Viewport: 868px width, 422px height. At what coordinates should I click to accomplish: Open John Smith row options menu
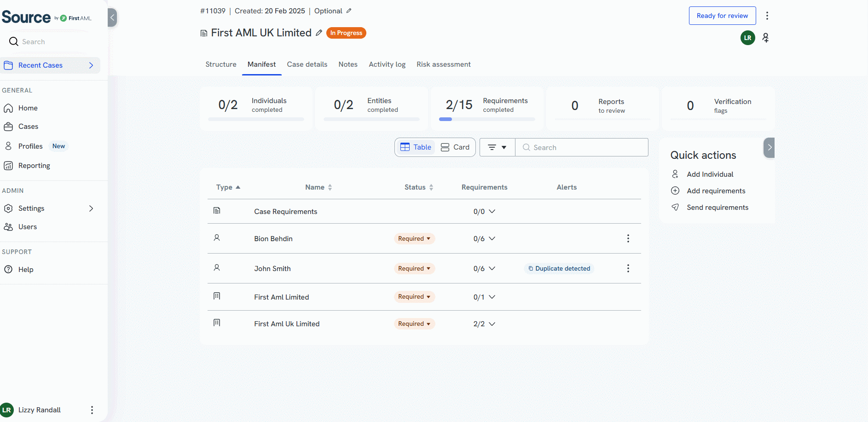click(628, 268)
